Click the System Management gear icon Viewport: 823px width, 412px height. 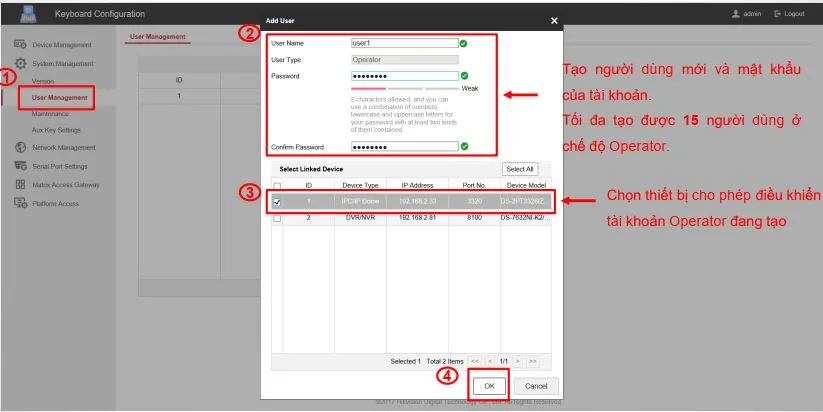20,63
